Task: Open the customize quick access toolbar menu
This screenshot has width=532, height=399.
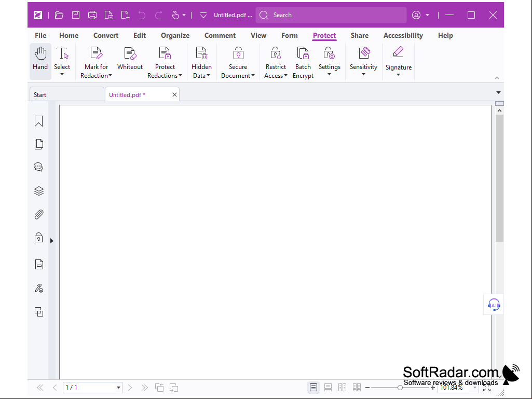Action: click(203, 15)
